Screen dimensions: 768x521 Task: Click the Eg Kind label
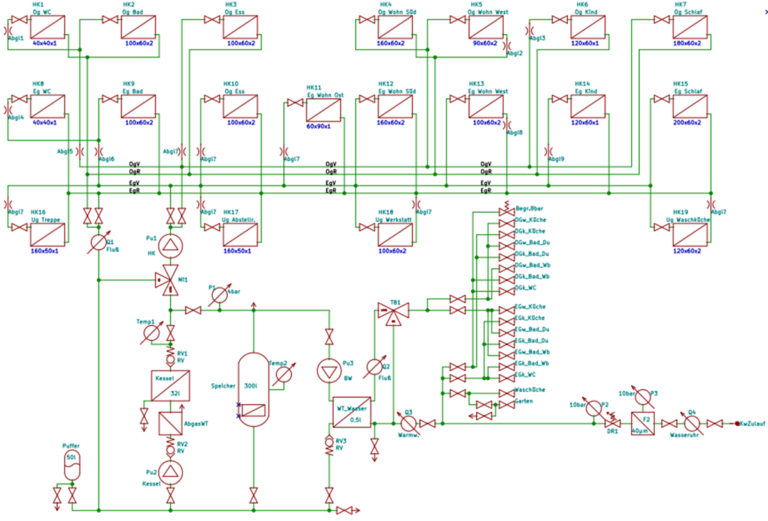[x=586, y=91]
